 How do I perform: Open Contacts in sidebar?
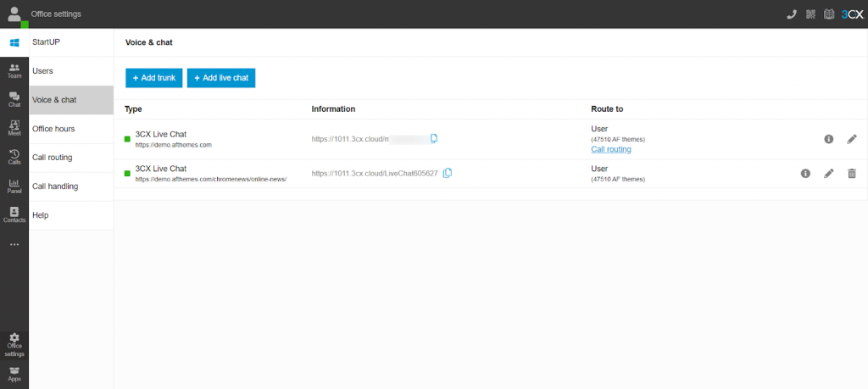point(14,214)
